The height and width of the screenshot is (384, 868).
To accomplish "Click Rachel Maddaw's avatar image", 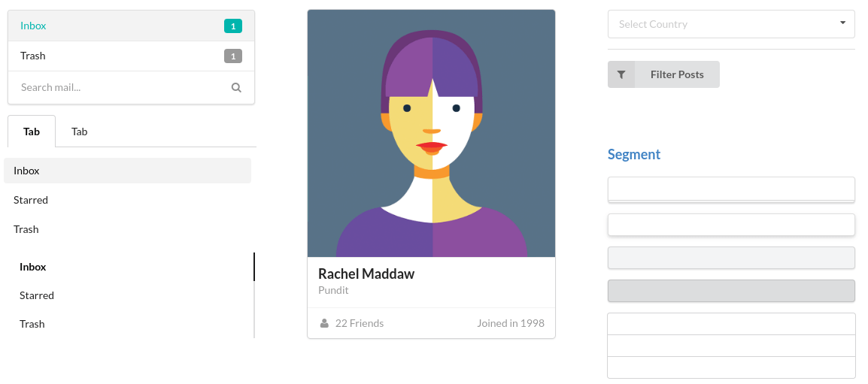I will [x=431, y=133].
